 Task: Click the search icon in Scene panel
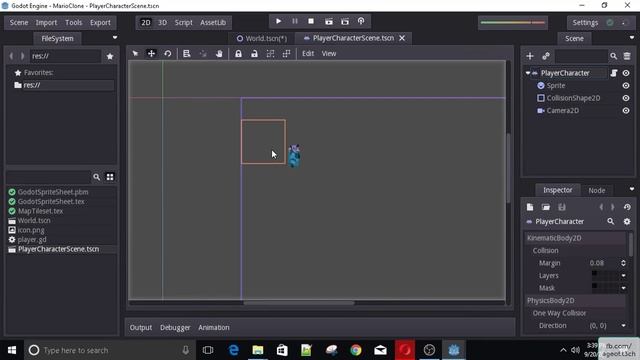(613, 56)
